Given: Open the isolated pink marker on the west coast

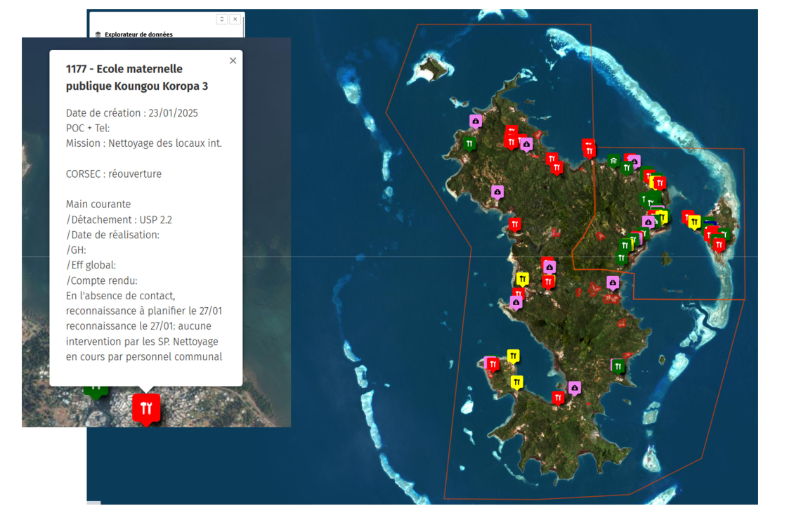Looking at the screenshot, I should [x=497, y=191].
